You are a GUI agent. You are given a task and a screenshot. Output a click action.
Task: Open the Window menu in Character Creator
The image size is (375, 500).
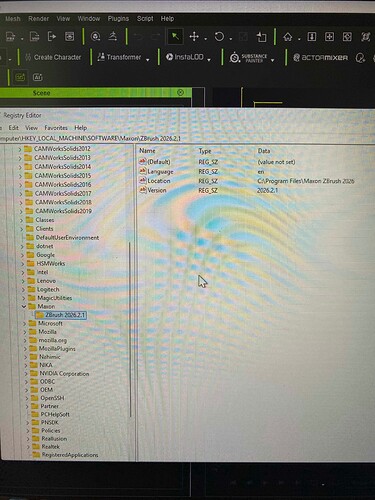(x=89, y=19)
